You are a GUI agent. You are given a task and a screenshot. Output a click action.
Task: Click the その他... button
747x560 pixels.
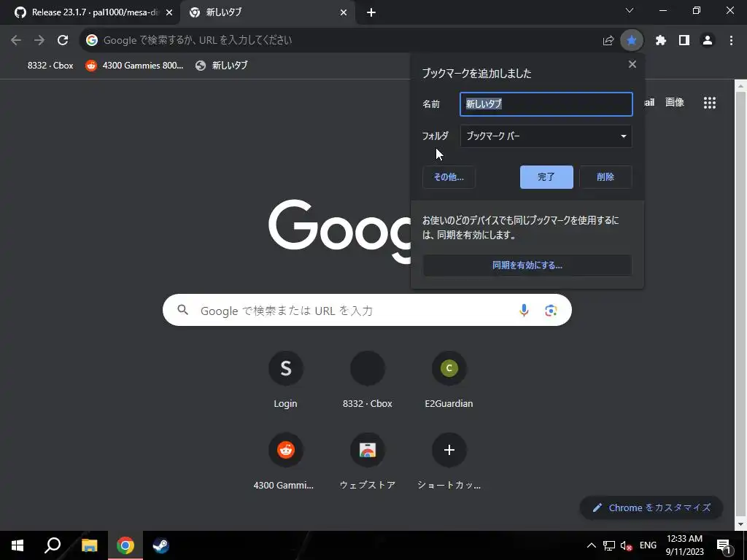pos(449,177)
